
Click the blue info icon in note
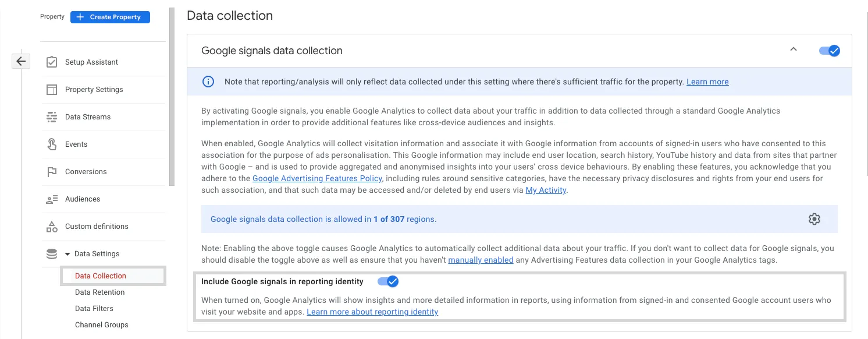click(208, 82)
